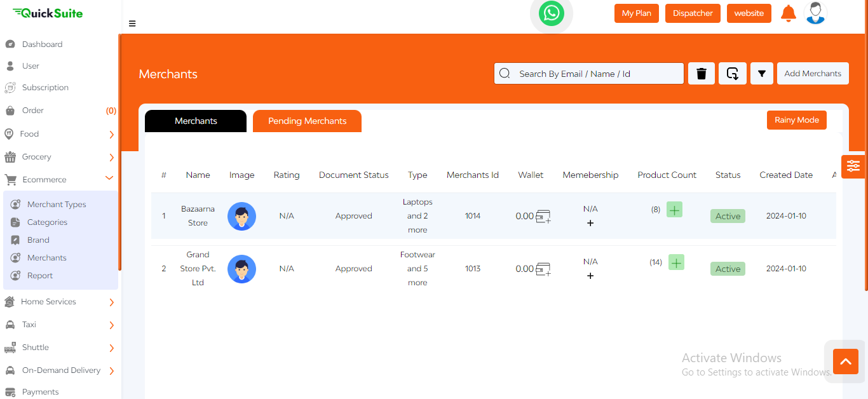Open the settings sliders panel icon
Image resolution: width=868 pixels, height=399 pixels.
pos(853,166)
